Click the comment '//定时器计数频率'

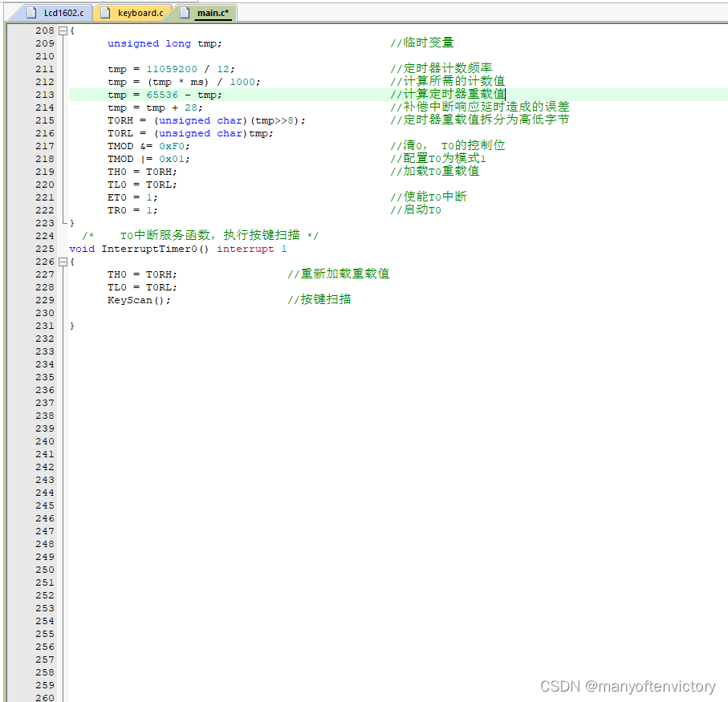(x=441, y=68)
